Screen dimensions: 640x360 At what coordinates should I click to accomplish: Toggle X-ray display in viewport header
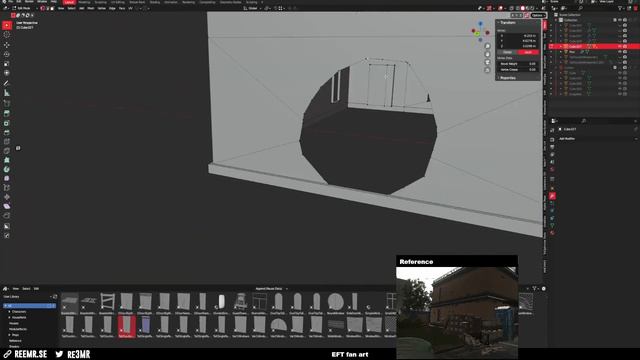[x=511, y=8]
